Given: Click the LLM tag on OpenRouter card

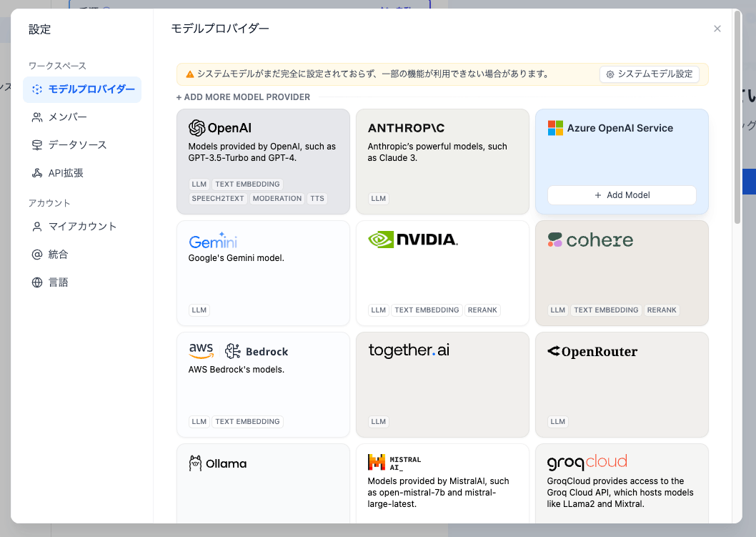Looking at the screenshot, I should (x=558, y=422).
